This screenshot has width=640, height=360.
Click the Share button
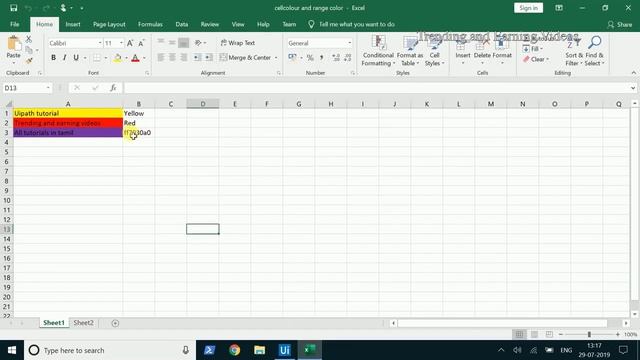click(620, 24)
